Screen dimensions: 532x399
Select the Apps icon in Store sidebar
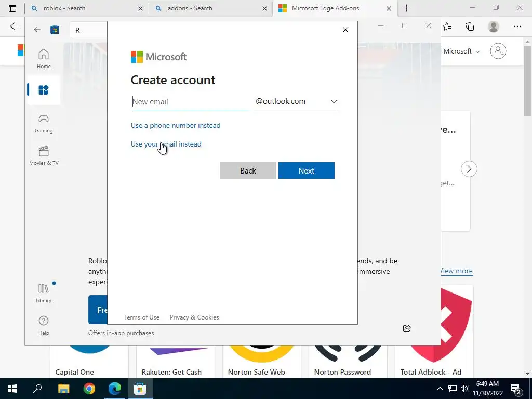click(x=44, y=90)
